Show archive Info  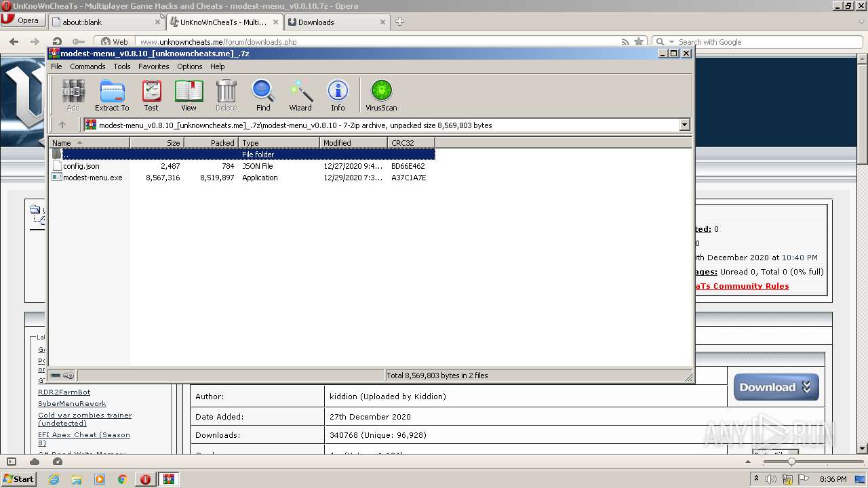click(x=338, y=95)
